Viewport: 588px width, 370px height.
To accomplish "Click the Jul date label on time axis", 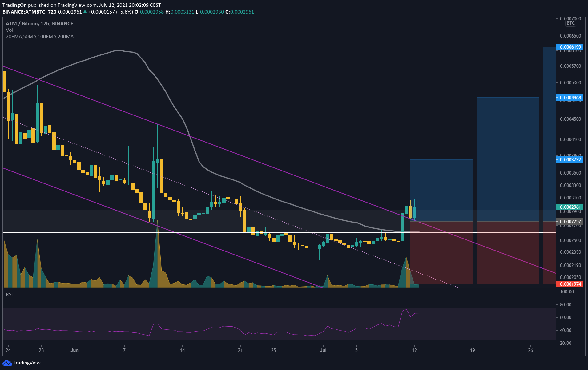I will click(323, 350).
